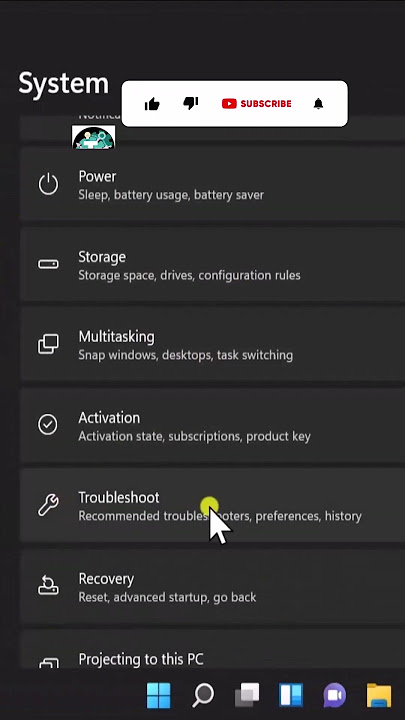Open the Windows Start menu
Image resolution: width=405 pixels, height=720 pixels.
158,695
